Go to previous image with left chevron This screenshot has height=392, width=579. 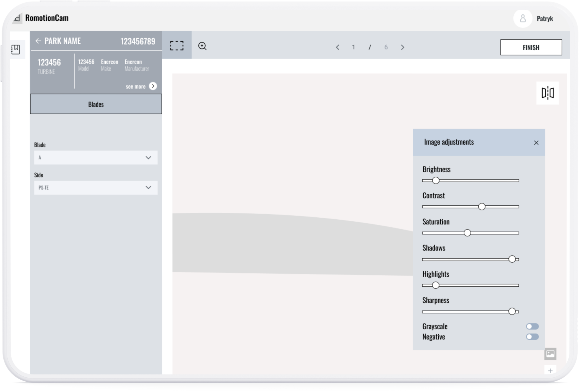pos(338,47)
